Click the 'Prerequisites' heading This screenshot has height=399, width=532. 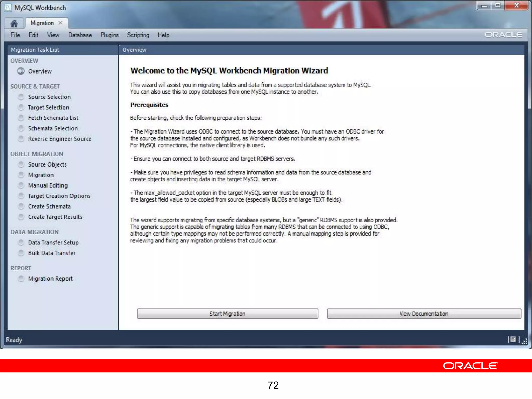149,105
